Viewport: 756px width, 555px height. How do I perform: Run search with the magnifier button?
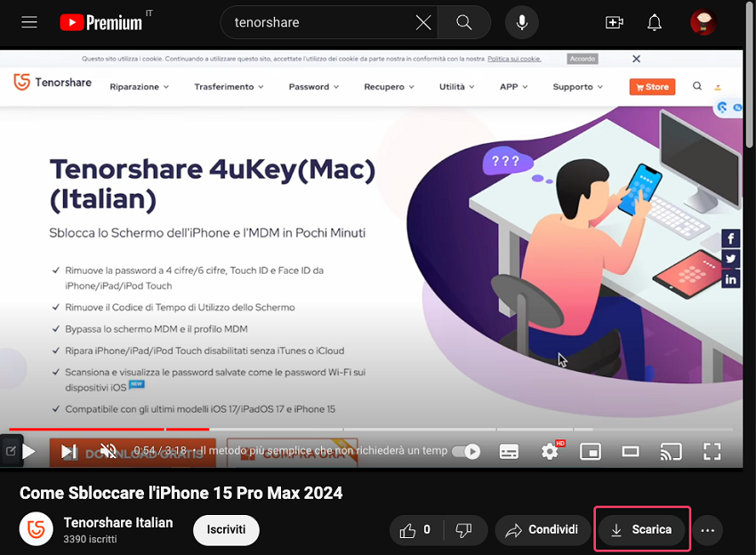[463, 22]
